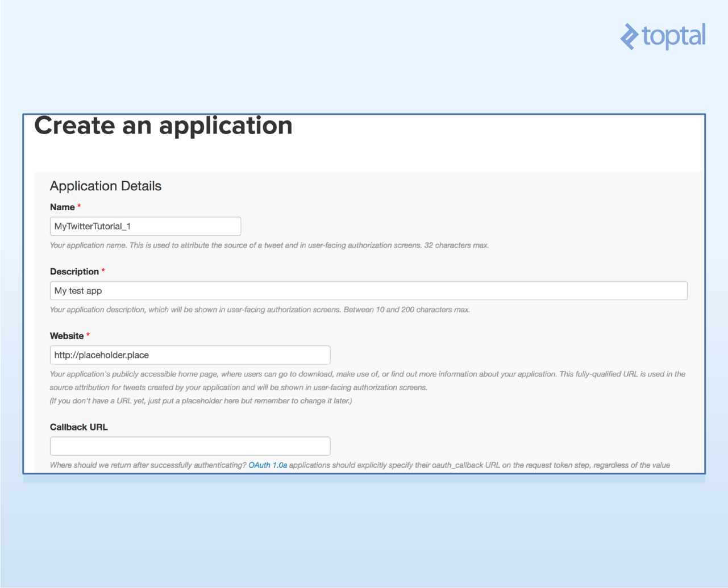Click the empty Callback URL field
The image size is (728, 588).
click(190, 446)
